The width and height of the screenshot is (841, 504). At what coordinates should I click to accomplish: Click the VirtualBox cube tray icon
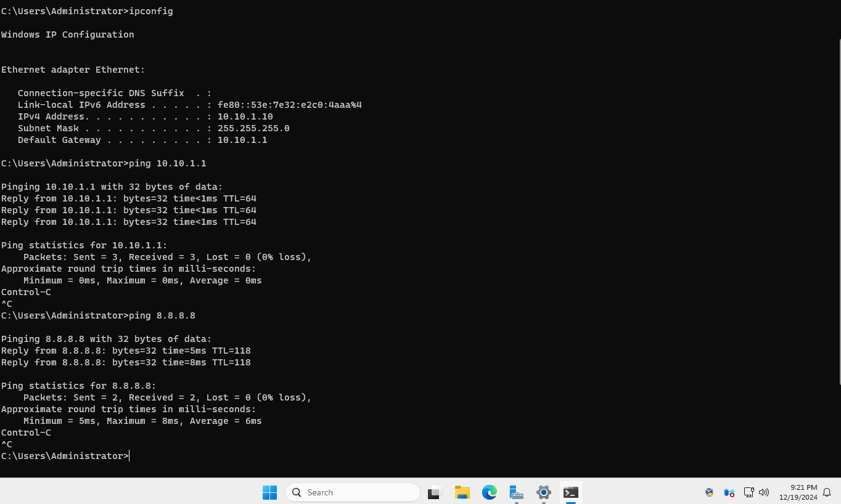709,492
